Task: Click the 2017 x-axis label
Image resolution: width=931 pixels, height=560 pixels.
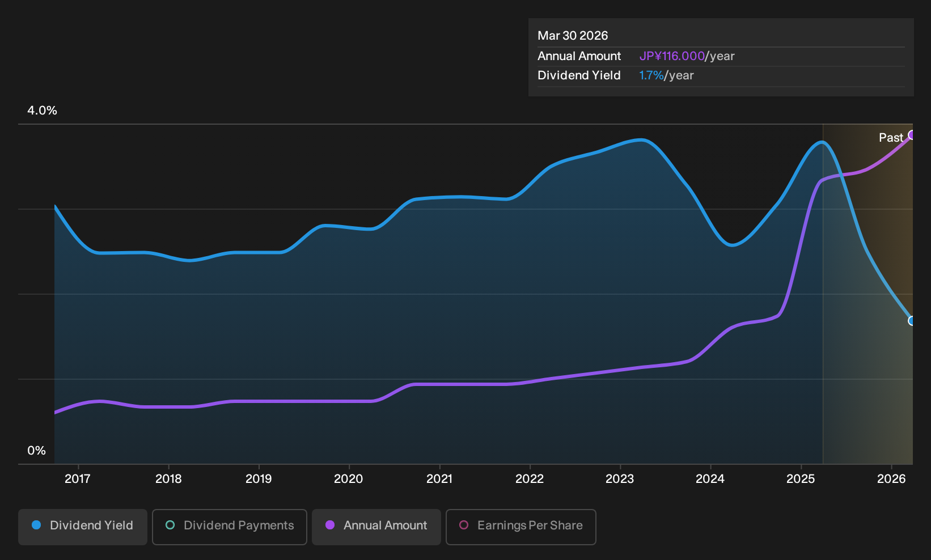Action: (78, 479)
